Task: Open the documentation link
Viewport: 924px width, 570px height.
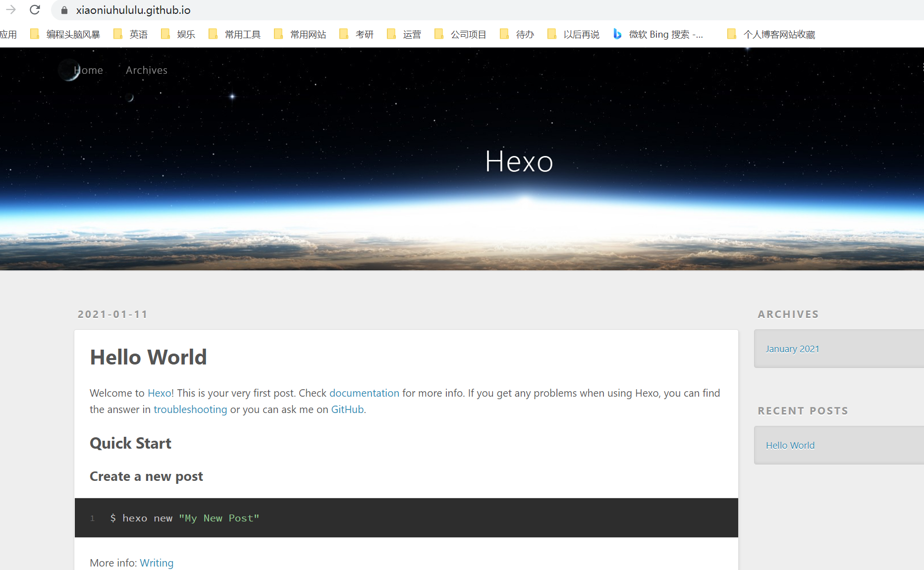Action: (x=364, y=393)
